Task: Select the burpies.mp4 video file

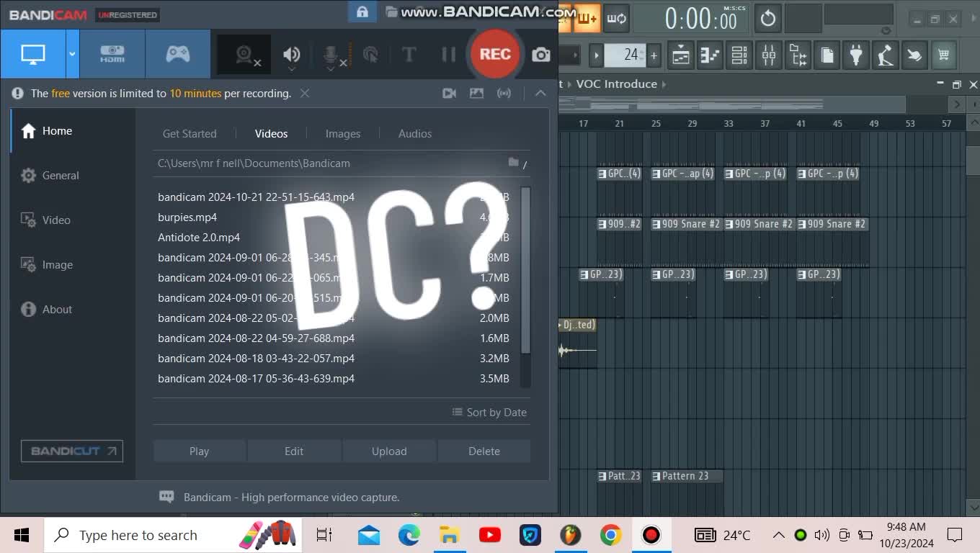Action: pos(187,217)
